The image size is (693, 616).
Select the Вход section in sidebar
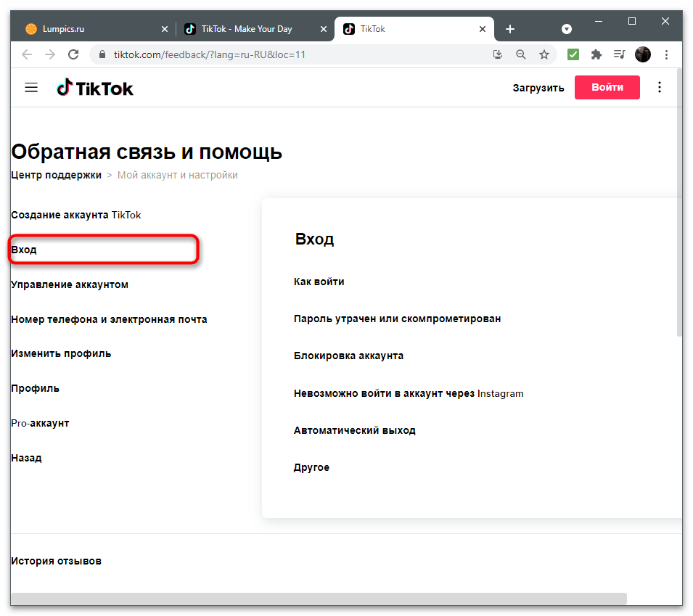point(104,250)
